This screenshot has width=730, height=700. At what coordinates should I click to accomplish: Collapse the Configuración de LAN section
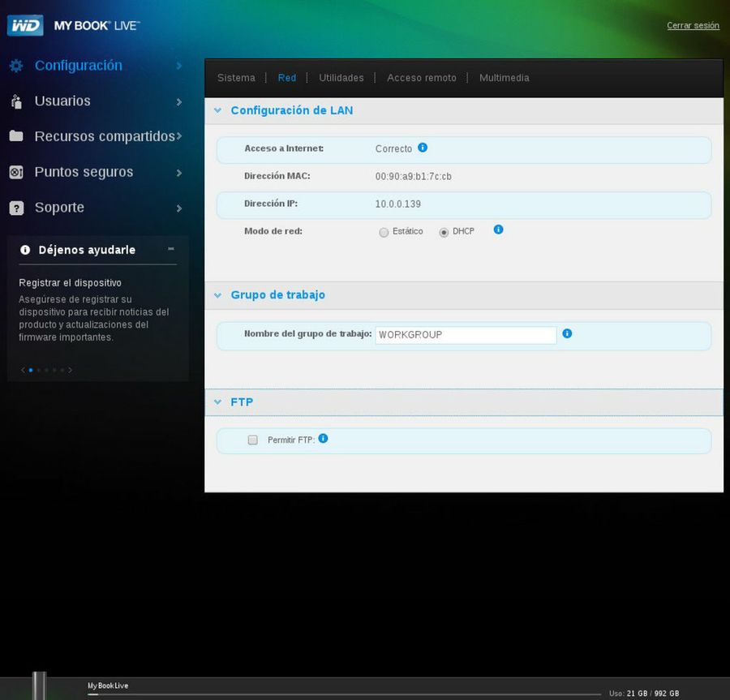(x=217, y=110)
